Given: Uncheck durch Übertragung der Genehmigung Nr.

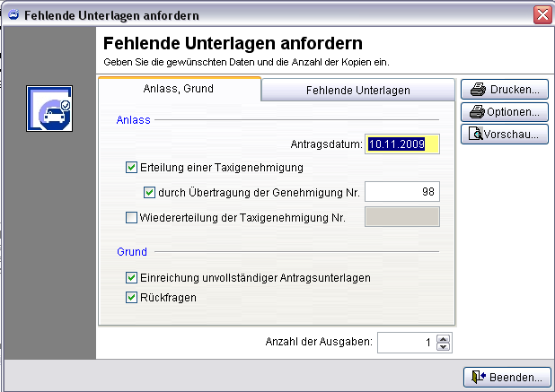Looking at the screenshot, I should tap(150, 191).
